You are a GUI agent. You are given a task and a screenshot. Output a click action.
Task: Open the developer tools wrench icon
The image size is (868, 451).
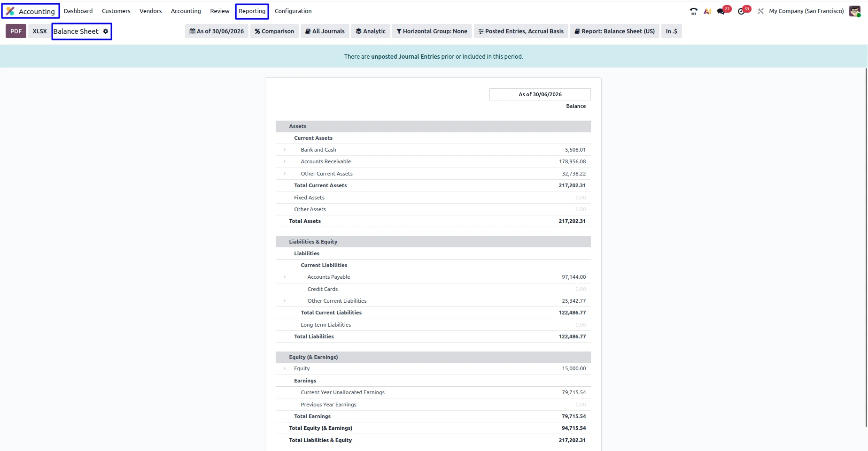pyautogui.click(x=760, y=11)
